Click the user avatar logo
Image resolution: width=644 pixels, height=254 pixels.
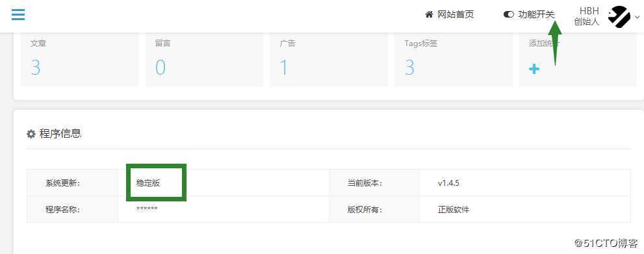coord(619,16)
